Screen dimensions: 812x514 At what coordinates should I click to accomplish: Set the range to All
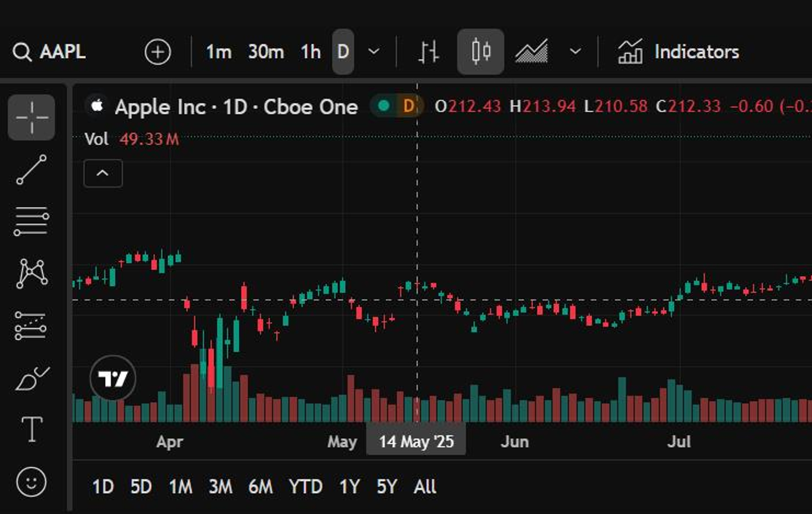click(x=425, y=486)
